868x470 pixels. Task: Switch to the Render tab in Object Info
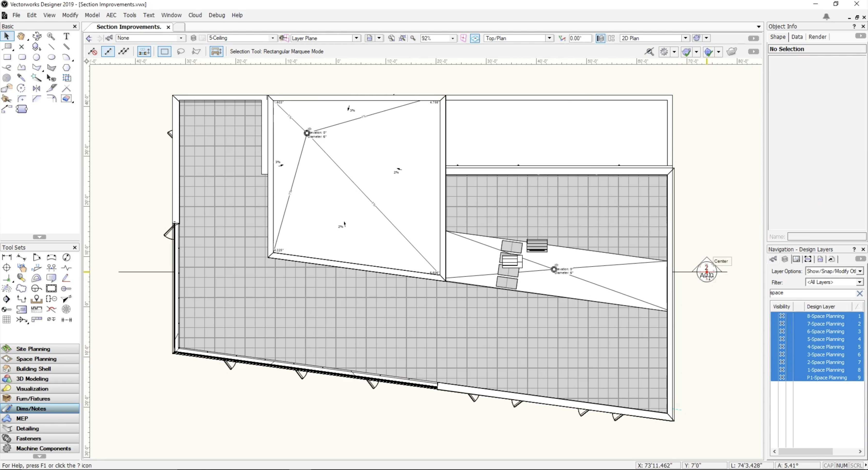pos(817,37)
